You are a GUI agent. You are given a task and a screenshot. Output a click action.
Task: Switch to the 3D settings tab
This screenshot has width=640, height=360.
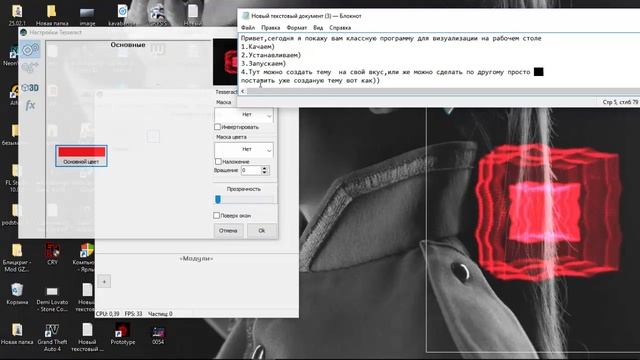(30, 88)
